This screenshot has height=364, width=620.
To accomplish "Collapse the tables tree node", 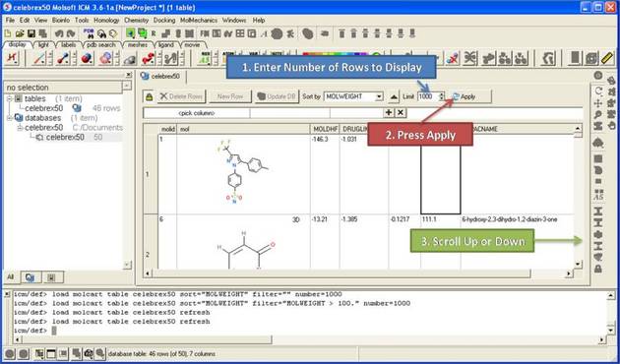I will coord(9,98).
